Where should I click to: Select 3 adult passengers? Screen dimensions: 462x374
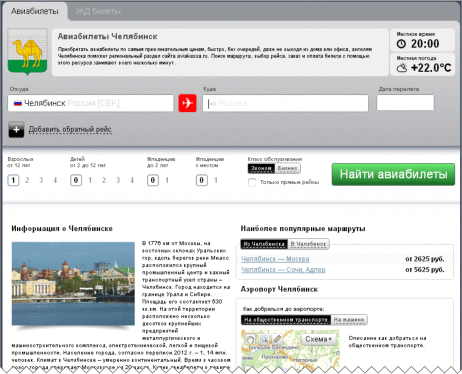point(41,180)
